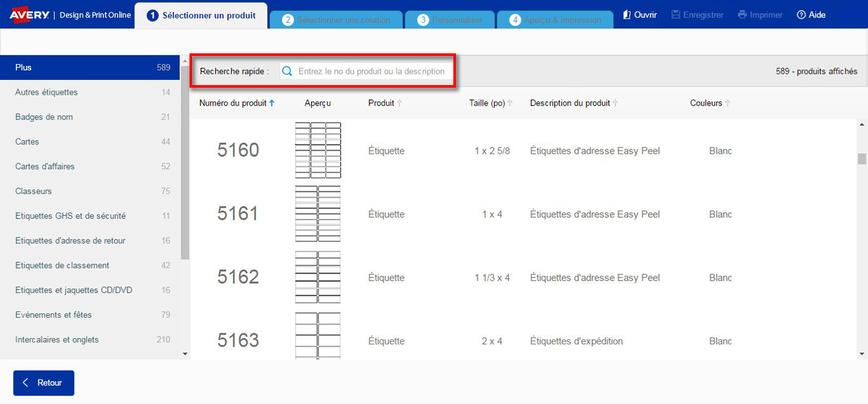The width and height of the screenshot is (868, 404).
Task: Sort by Produit column arrow
Action: pos(399,103)
